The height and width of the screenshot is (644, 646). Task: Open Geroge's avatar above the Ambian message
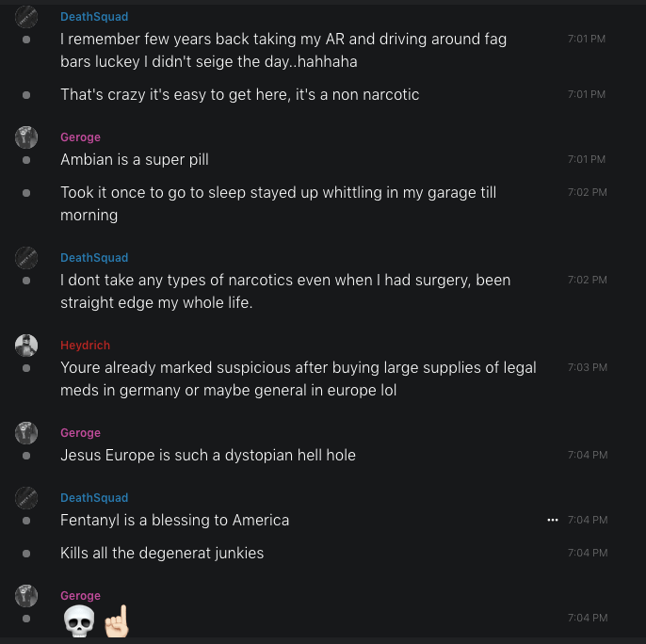click(26, 137)
